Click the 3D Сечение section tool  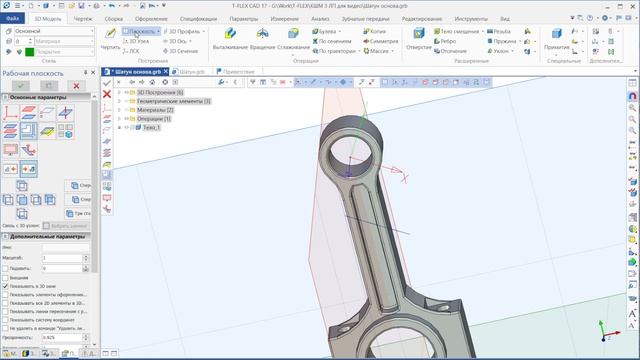pyautogui.click(x=180, y=51)
